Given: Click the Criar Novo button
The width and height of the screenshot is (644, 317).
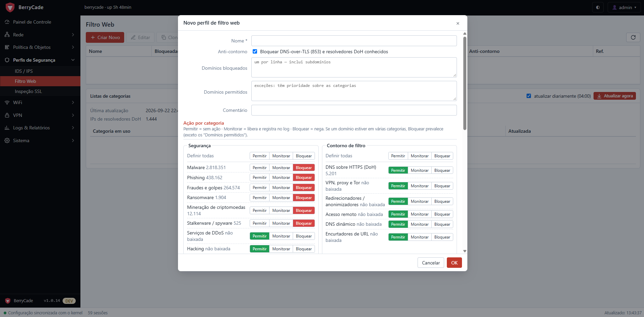Looking at the screenshot, I should (x=105, y=37).
